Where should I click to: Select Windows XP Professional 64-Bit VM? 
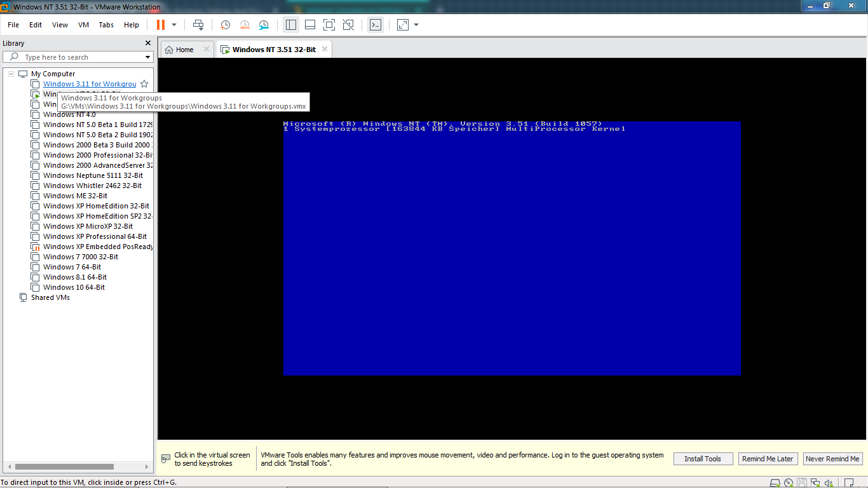(95, 236)
